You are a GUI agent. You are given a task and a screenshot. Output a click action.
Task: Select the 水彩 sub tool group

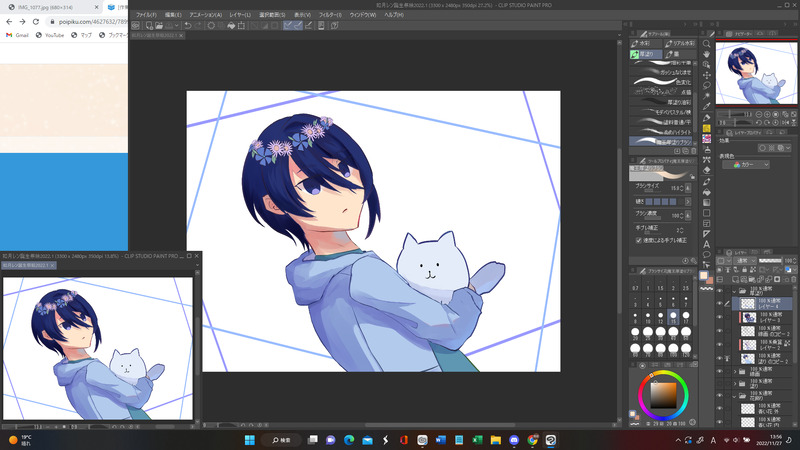pyautogui.click(x=645, y=44)
